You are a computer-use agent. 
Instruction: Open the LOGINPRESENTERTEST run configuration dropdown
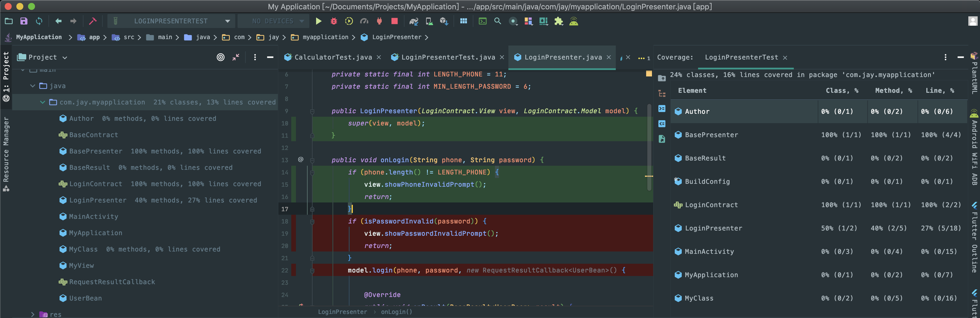[171, 21]
